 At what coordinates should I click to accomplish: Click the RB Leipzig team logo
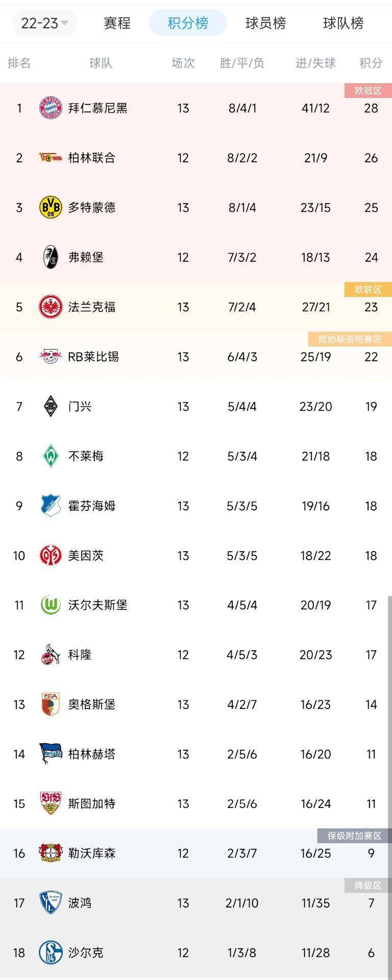coord(50,357)
